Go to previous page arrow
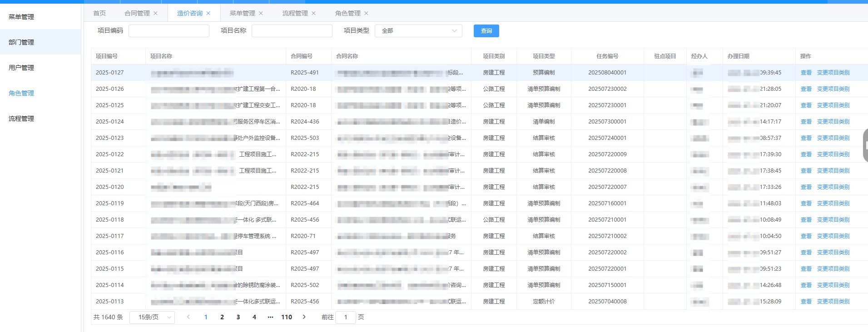Viewport: 868px width, 332px height. [x=188, y=317]
